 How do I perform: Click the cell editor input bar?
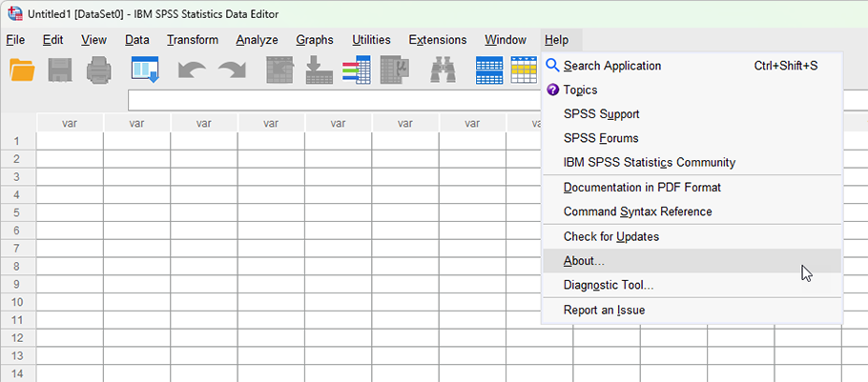[335, 101]
